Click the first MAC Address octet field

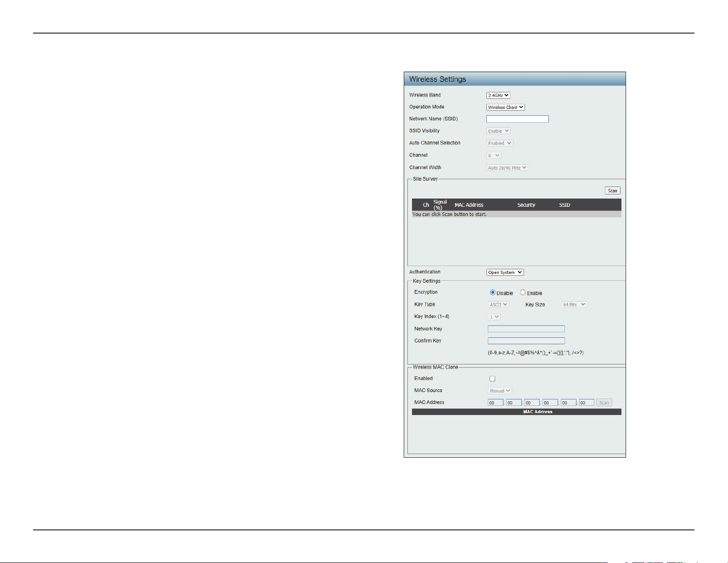[x=495, y=403]
